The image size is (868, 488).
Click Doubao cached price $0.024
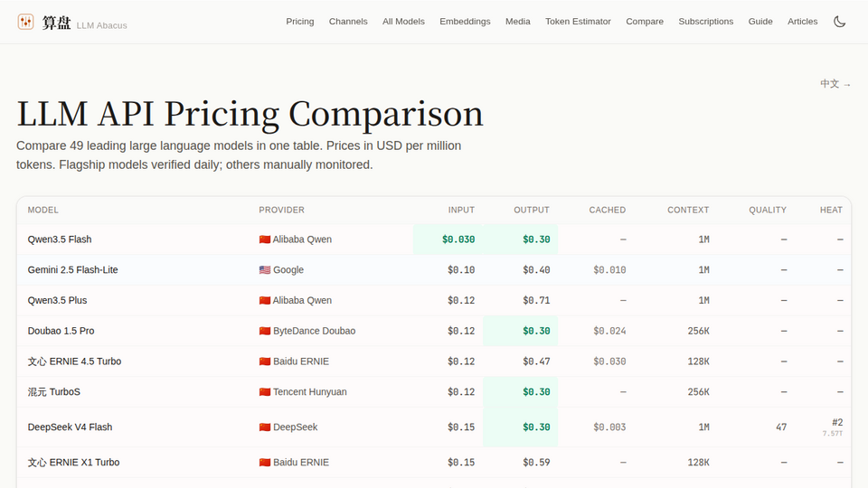click(609, 331)
